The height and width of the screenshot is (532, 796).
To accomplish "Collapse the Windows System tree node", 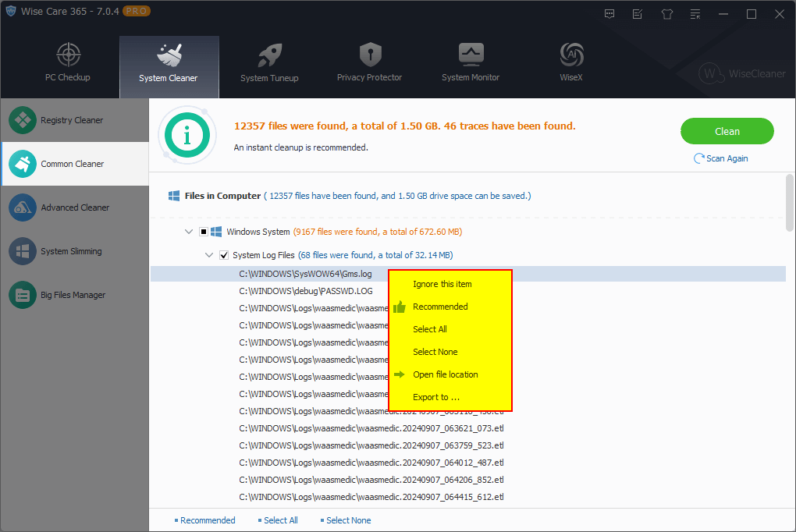I will 189,232.
